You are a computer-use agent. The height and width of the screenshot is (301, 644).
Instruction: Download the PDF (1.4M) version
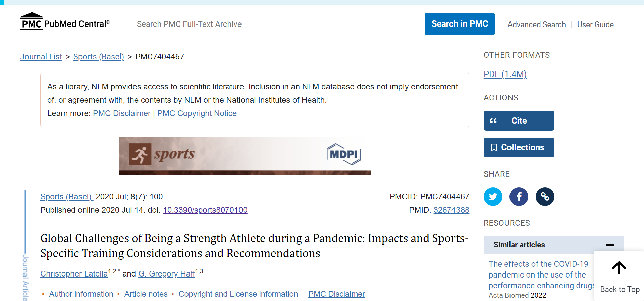(x=505, y=74)
